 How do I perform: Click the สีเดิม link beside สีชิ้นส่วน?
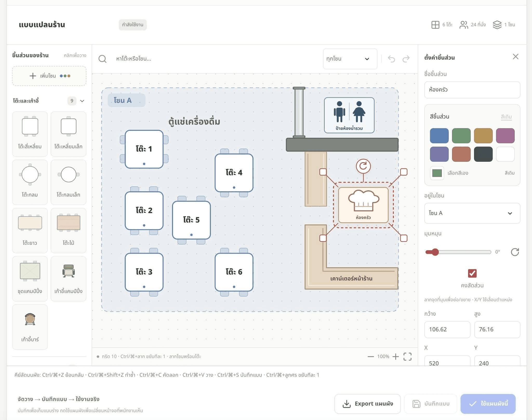(506, 117)
